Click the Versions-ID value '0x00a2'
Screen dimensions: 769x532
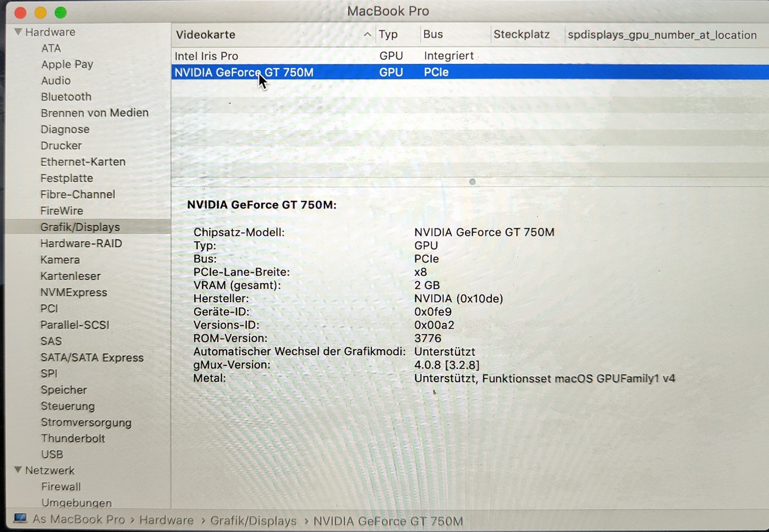pos(434,325)
